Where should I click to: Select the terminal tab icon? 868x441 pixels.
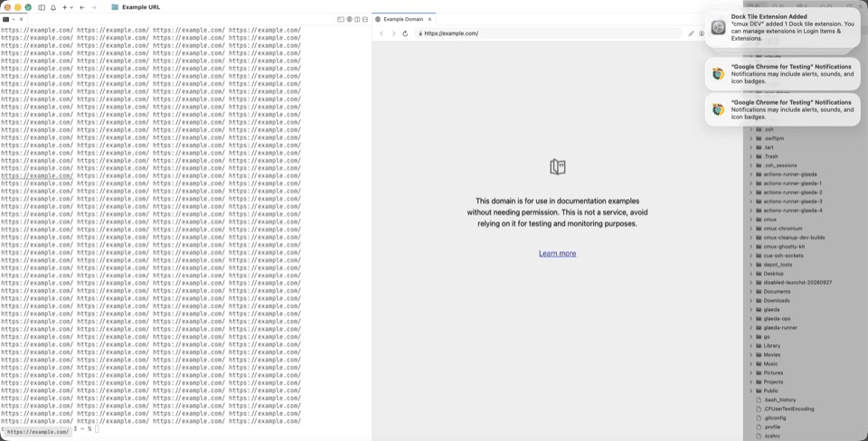click(6, 19)
